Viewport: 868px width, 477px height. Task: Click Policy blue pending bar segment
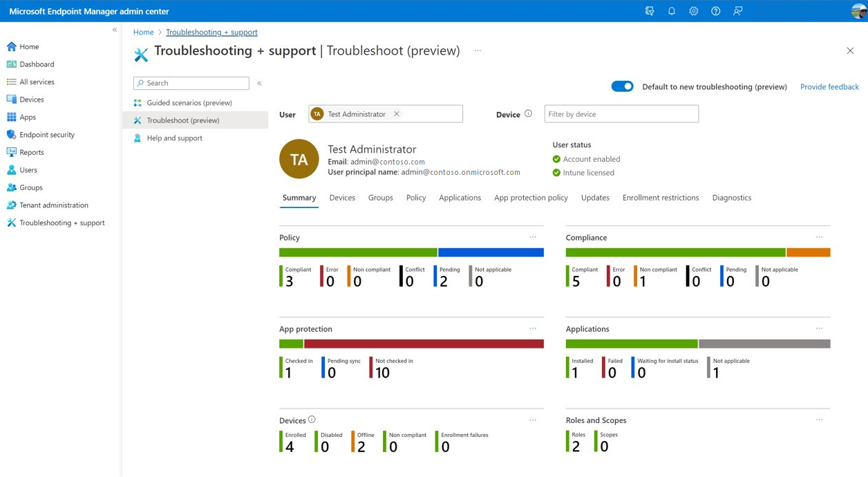491,252
